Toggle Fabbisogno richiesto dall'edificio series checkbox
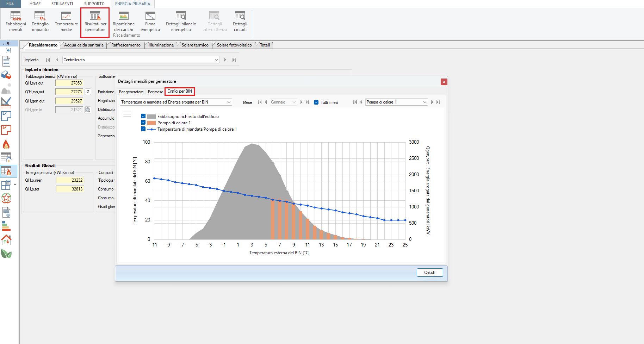The image size is (644, 344). pos(143,116)
